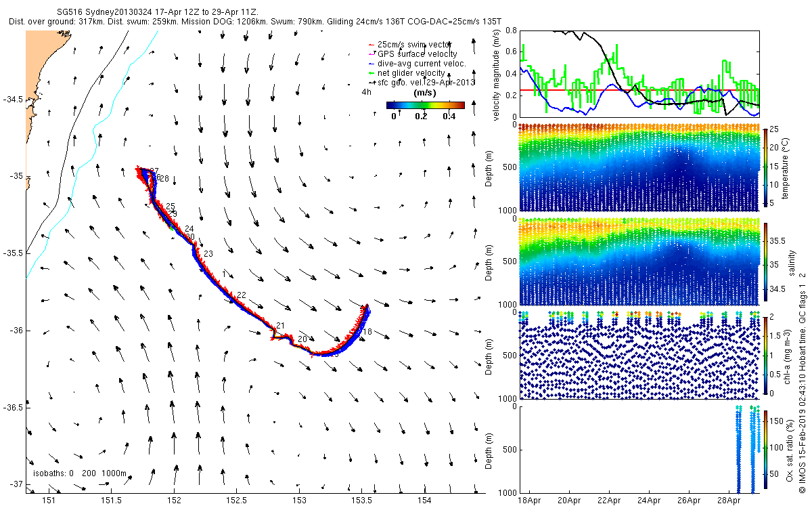The image size is (812, 508).
Task: Click the chl-a color scale bar
Action: click(765, 354)
